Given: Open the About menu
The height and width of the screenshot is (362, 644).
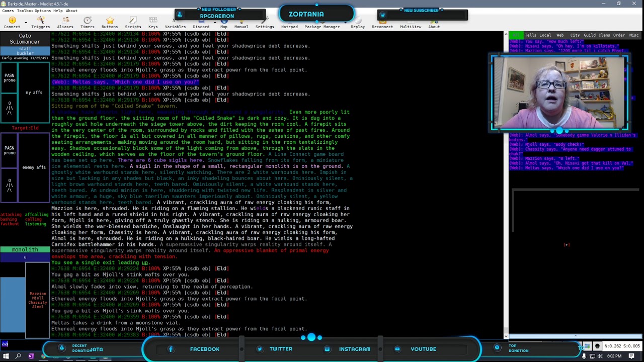Looking at the screenshot, I should 71,11.
